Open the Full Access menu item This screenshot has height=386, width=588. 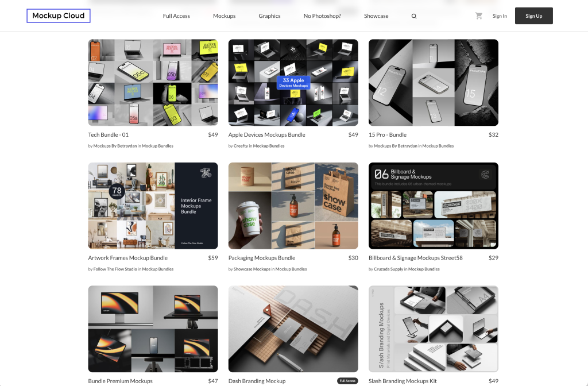coord(176,16)
